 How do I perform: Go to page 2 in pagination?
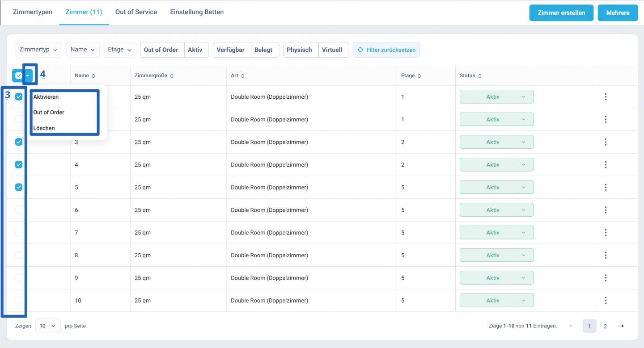coord(605,326)
